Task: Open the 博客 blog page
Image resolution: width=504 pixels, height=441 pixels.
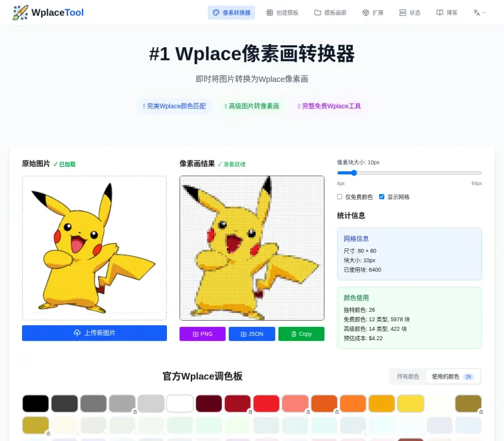Action: pyautogui.click(x=447, y=13)
